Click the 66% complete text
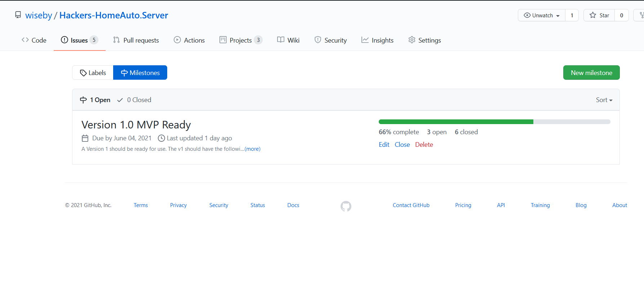Image resolution: width=644 pixels, height=294 pixels. coord(399,132)
